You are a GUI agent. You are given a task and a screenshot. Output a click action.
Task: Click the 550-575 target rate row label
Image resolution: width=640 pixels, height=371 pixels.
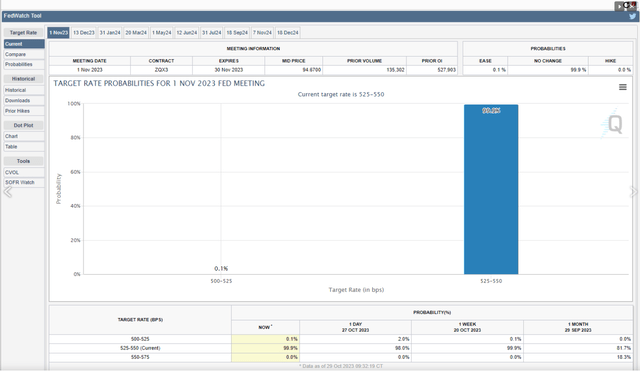pyautogui.click(x=140, y=357)
